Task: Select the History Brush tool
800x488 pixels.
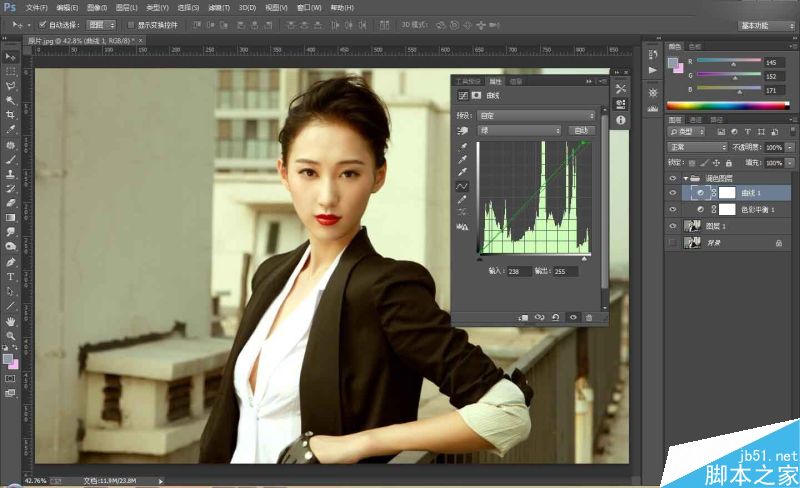Action: click(x=10, y=188)
